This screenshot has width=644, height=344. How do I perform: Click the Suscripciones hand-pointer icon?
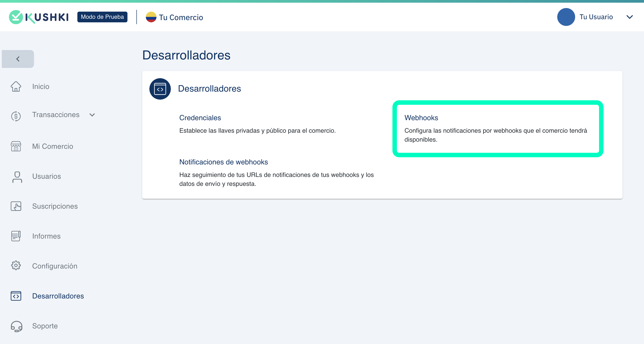point(16,206)
